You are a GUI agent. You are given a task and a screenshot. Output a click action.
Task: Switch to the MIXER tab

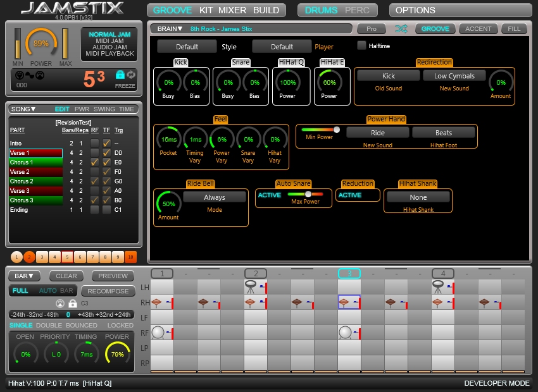pos(232,10)
